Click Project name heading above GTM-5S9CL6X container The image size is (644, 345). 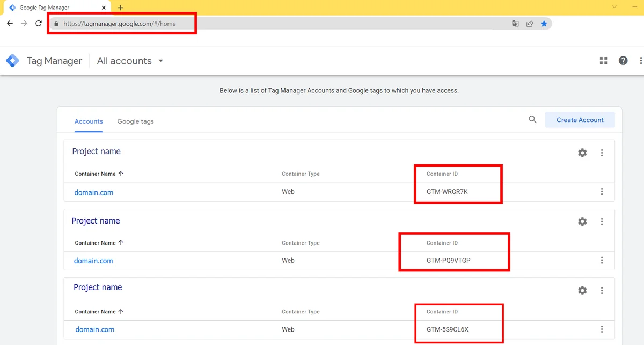coord(98,287)
